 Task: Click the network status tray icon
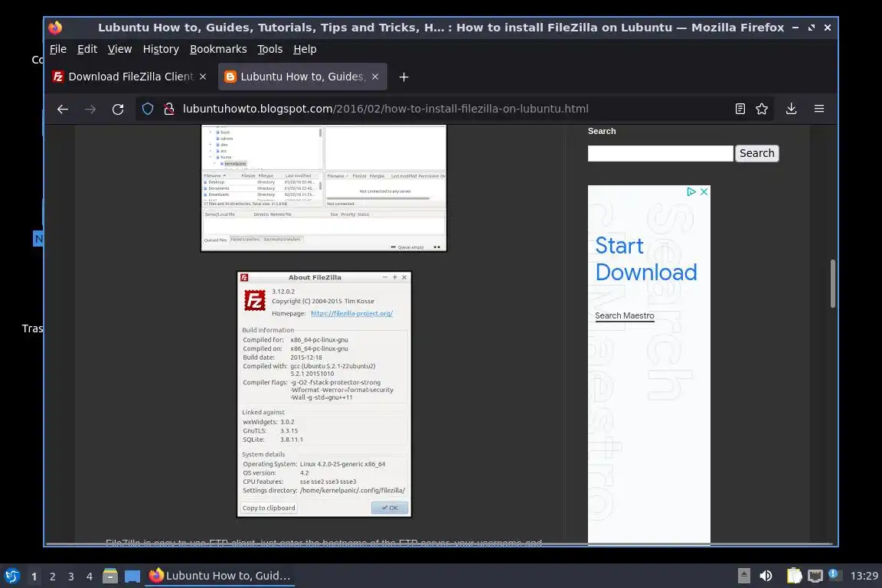coord(815,576)
